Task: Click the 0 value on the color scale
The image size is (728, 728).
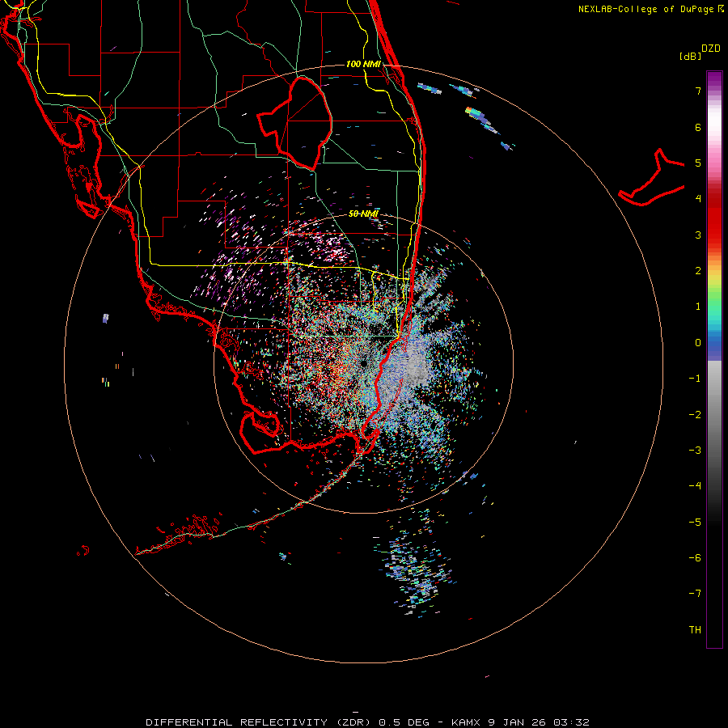Action: (x=698, y=343)
